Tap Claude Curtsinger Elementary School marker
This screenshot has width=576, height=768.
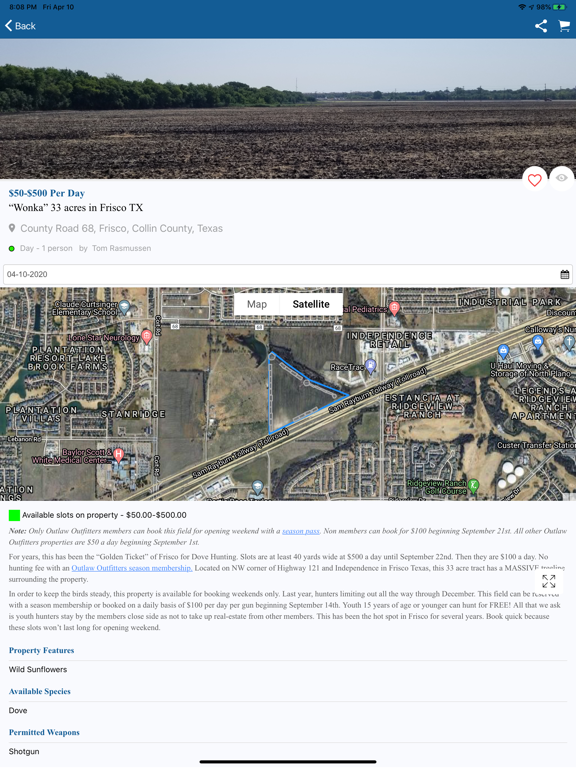(x=124, y=307)
